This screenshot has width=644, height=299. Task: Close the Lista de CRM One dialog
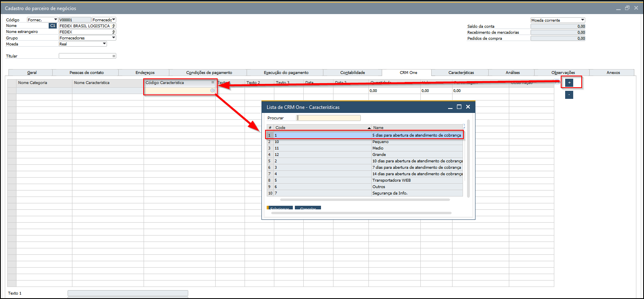(468, 107)
